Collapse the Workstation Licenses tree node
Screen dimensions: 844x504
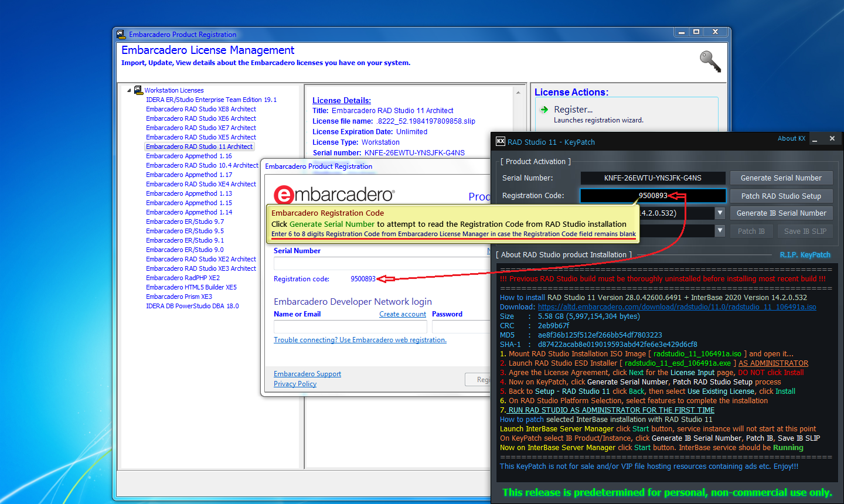pos(129,90)
